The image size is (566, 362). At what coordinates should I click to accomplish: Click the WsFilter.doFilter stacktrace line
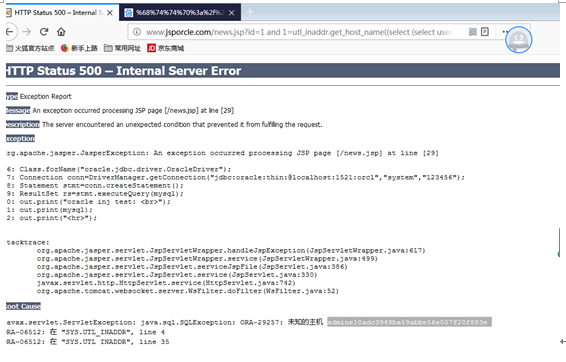pos(188,291)
